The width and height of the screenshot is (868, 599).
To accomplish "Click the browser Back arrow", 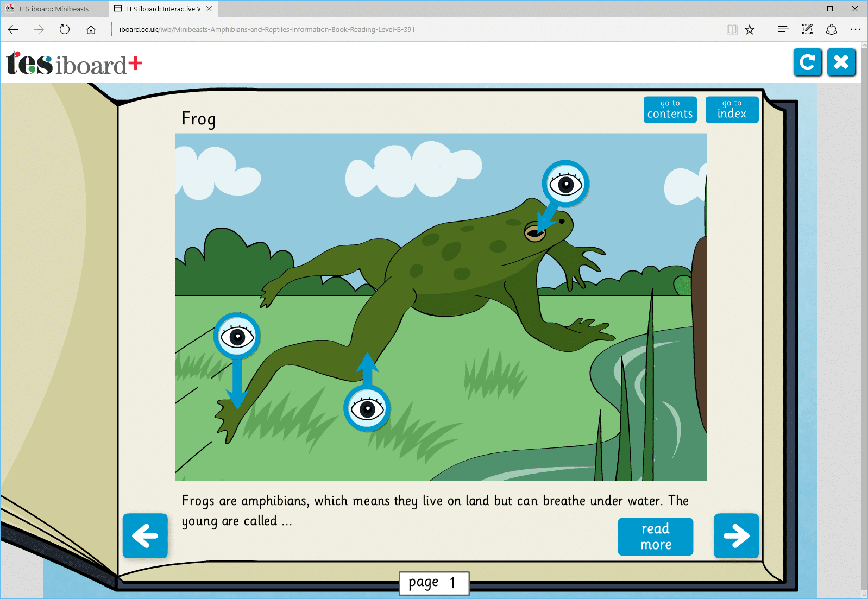I will (x=13, y=30).
